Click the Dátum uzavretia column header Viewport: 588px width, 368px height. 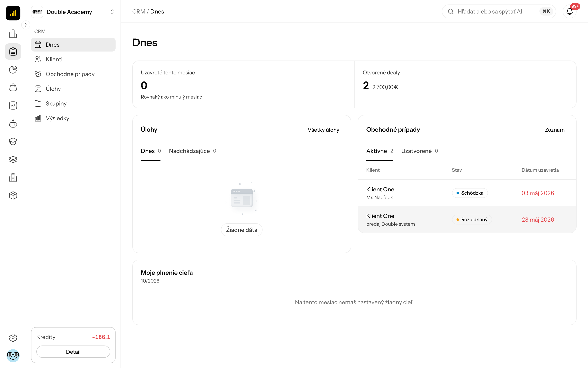(x=540, y=170)
